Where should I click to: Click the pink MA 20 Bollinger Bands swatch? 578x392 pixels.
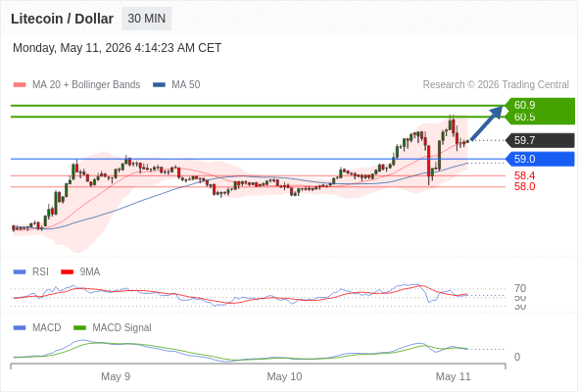[20, 85]
